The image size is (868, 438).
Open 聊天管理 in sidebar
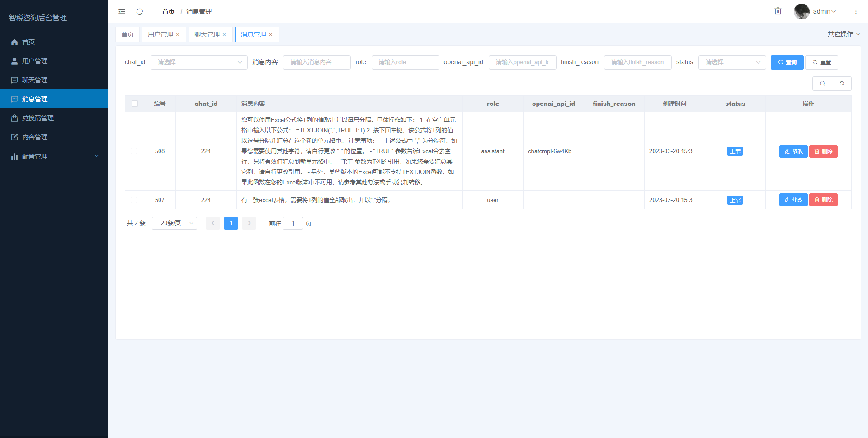pyautogui.click(x=54, y=80)
